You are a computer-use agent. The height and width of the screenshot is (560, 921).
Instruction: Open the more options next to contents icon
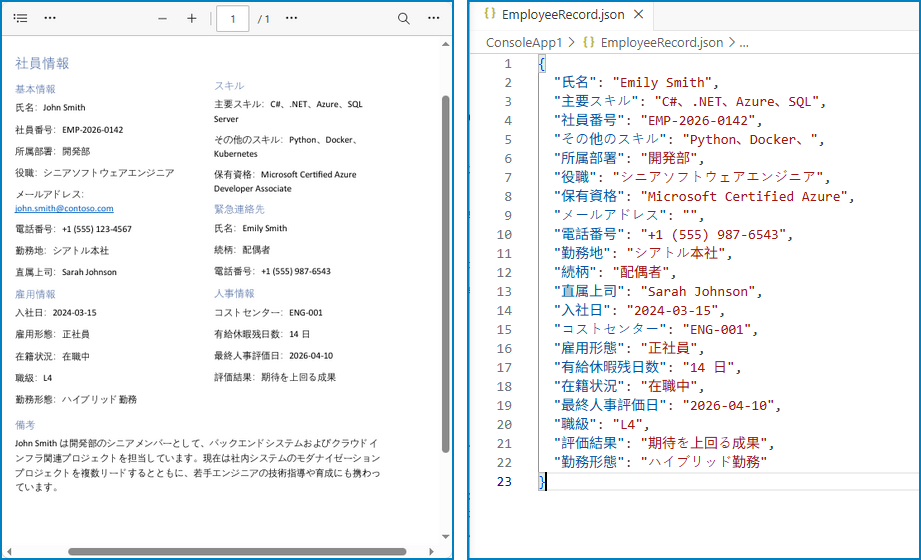tap(50, 18)
